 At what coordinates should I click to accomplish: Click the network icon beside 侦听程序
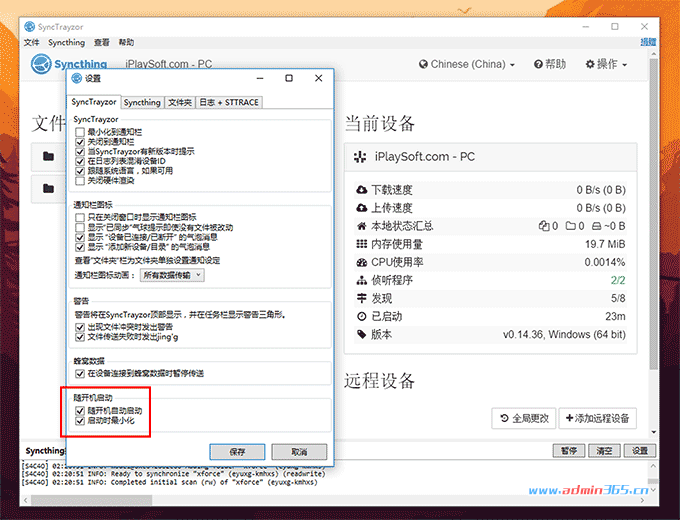pyautogui.click(x=362, y=281)
